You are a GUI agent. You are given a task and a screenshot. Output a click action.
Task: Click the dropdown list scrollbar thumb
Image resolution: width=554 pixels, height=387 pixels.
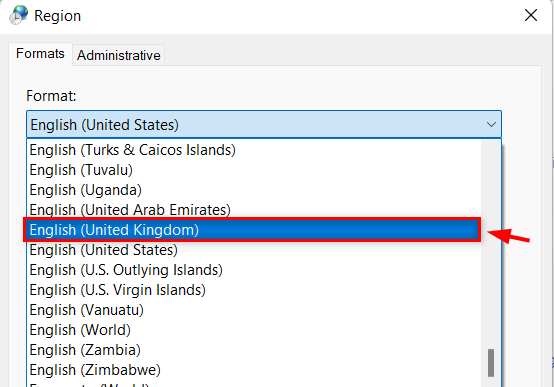[491, 363]
